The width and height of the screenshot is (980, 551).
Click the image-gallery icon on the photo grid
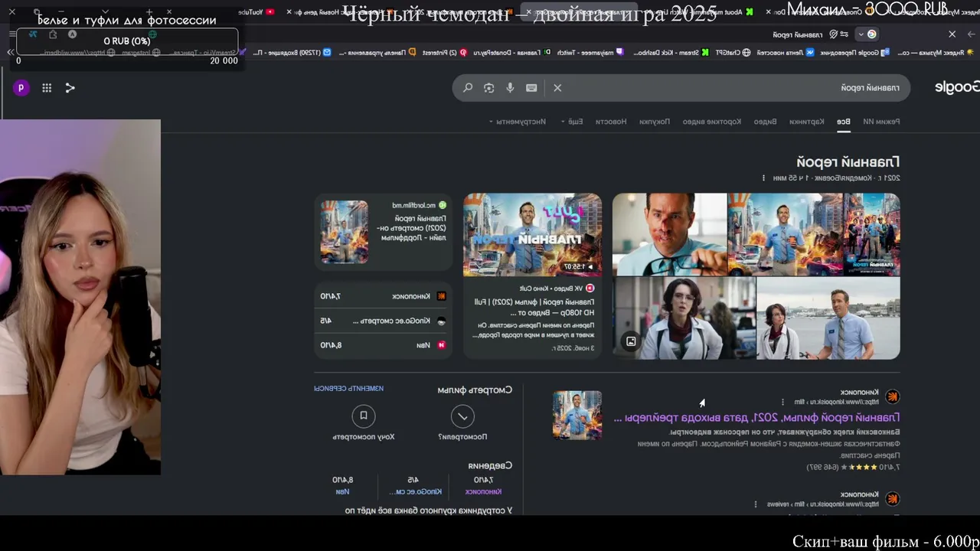coord(631,341)
